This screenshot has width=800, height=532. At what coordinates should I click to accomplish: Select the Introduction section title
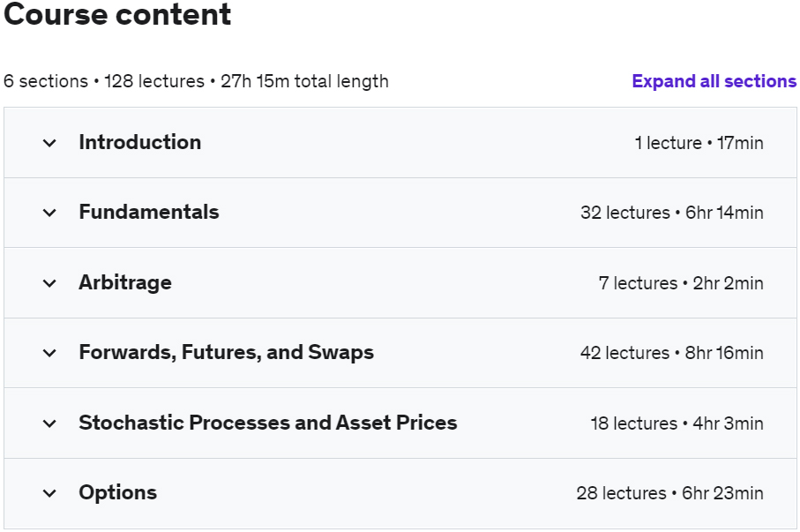pos(139,142)
